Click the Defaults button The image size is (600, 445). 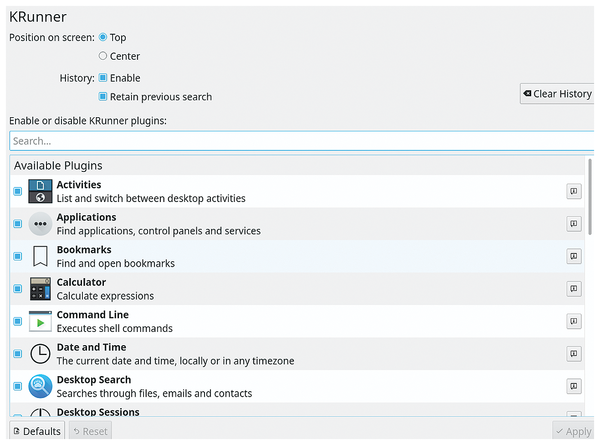point(37,431)
